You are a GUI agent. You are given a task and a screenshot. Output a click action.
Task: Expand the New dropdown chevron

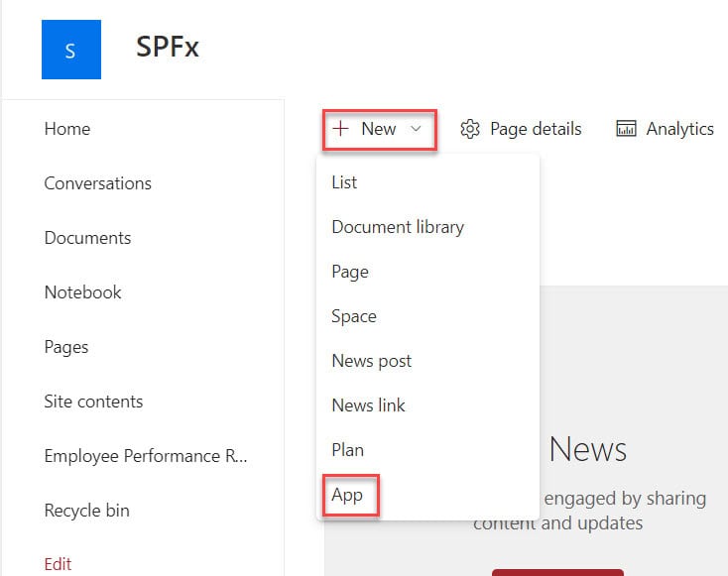[x=416, y=129]
